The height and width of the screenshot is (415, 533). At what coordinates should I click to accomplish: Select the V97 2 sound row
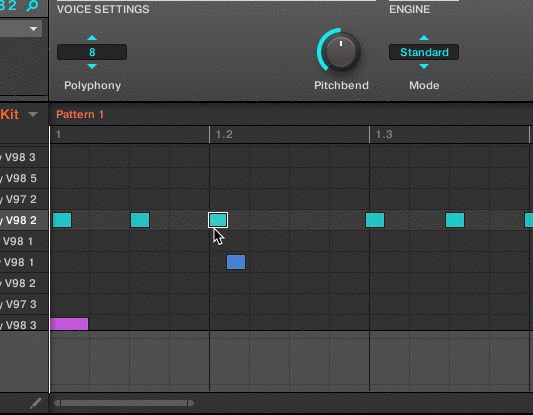click(24, 199)
